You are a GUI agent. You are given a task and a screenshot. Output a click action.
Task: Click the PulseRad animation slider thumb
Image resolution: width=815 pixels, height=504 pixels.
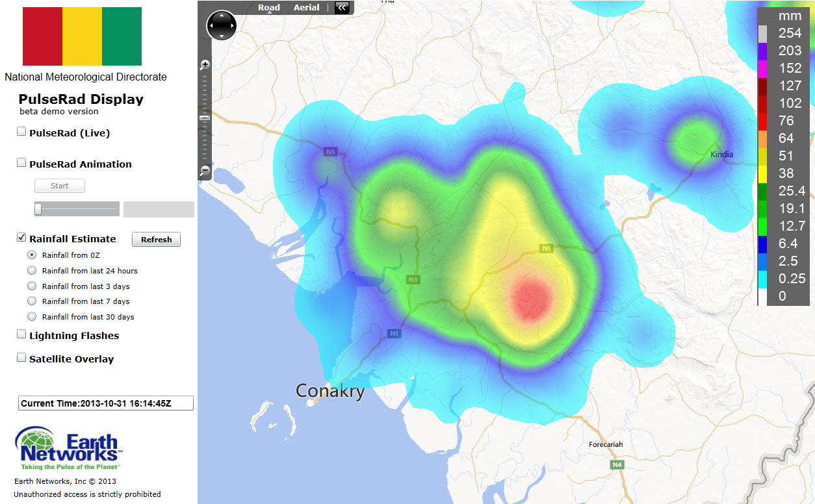click(x=38, y=209)
